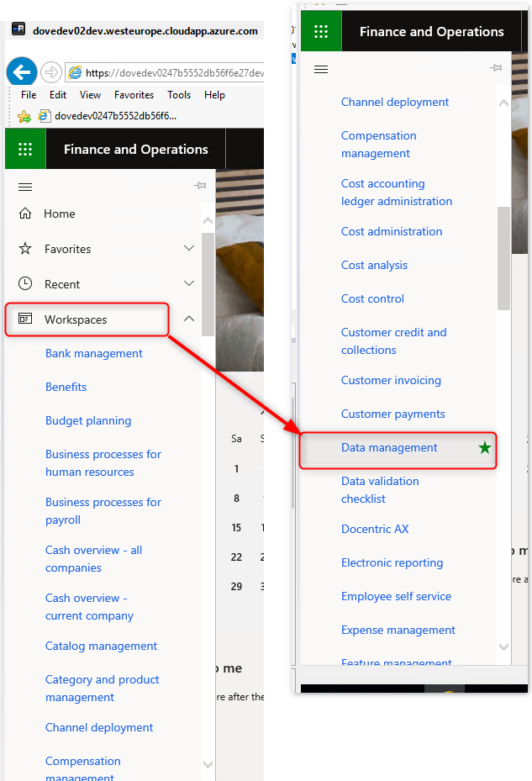Open Employee self service workspace

click(x=396, y=596)
